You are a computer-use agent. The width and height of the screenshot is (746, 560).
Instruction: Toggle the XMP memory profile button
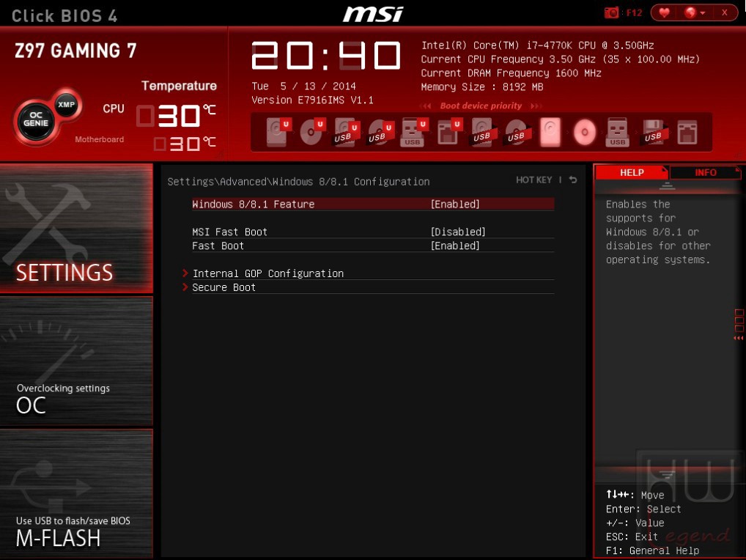click(66, 104)
